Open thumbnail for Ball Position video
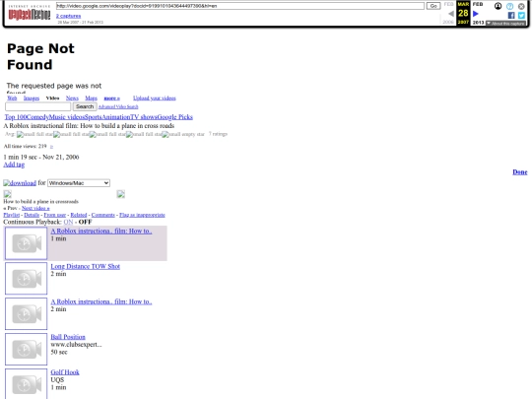 point(27,349)
